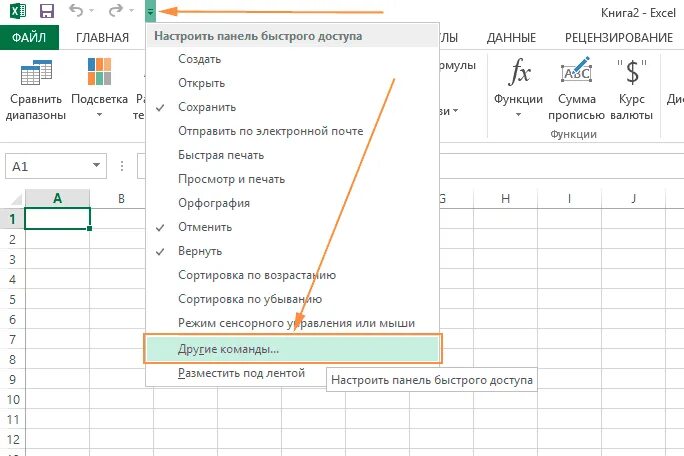Uncheck Вернуть in quick access menu
The image size is (684, 456).
(x=292, y=251)
